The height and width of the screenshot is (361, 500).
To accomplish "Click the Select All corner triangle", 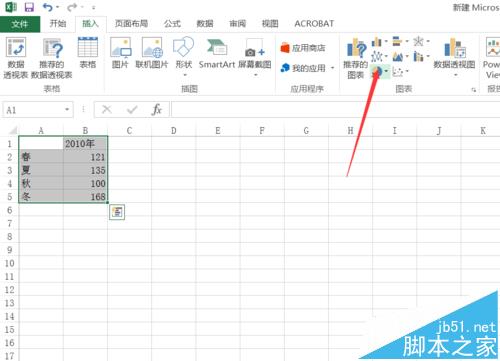I will coord(12,130).
